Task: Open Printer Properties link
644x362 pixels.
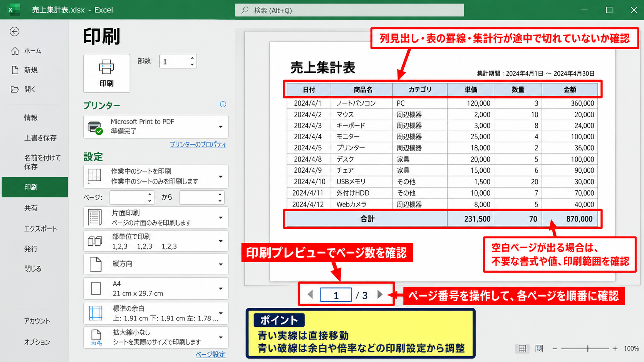Action: 198,145
